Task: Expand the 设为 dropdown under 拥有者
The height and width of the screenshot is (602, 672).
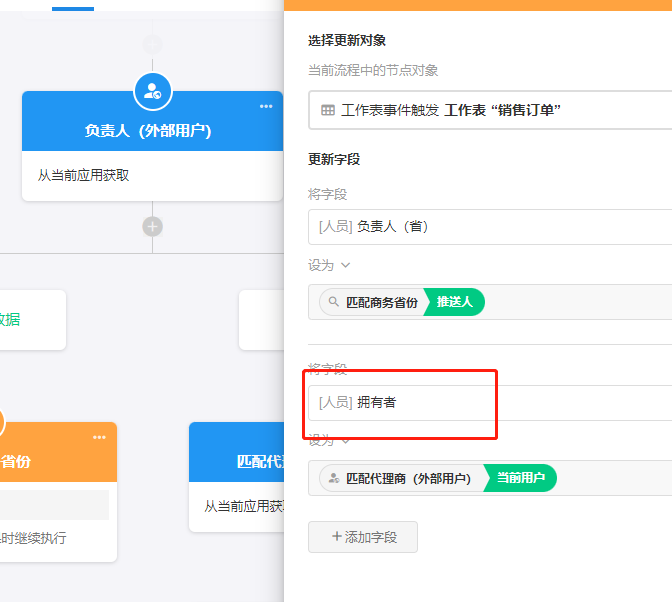Action: click(345, 440)
